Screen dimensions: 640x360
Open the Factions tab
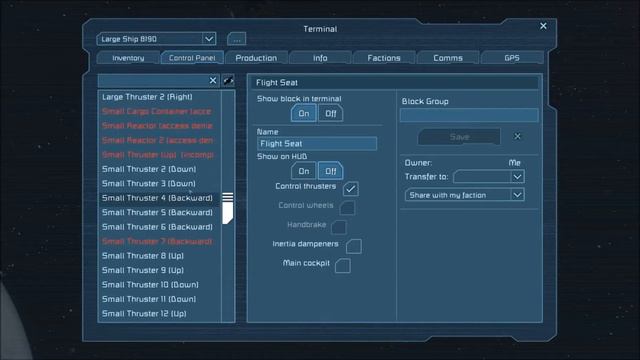click(x=384, y=58)
